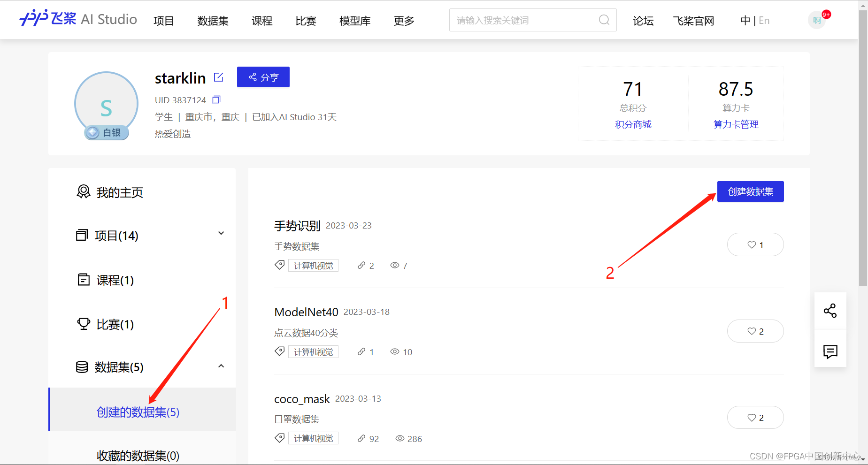Click the PaddlePaddle AI Studio logo
This screenshot has height=465, width=868.
click(x=78, y=19)
